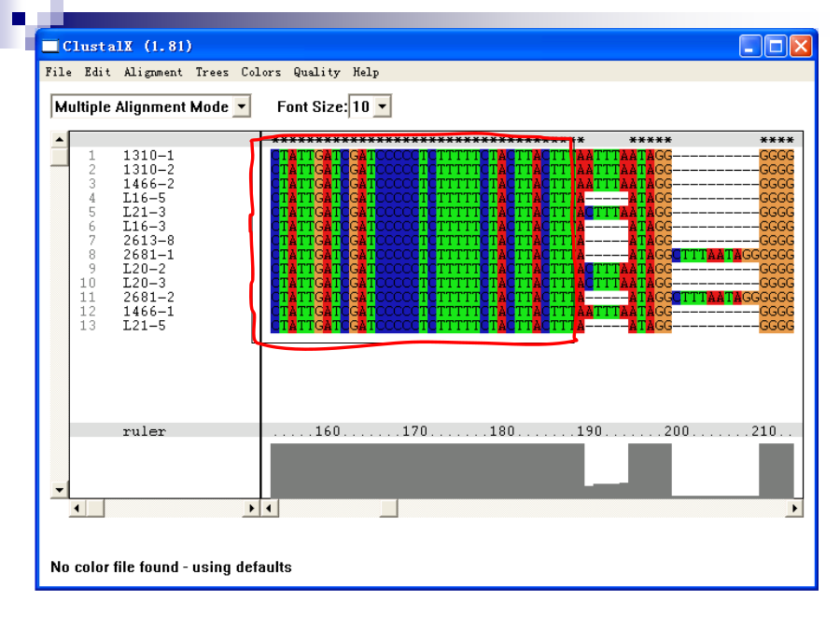Select sequence name L20-3
The image size is (840, 630).
pyautogui.click(x=144, y=283)
